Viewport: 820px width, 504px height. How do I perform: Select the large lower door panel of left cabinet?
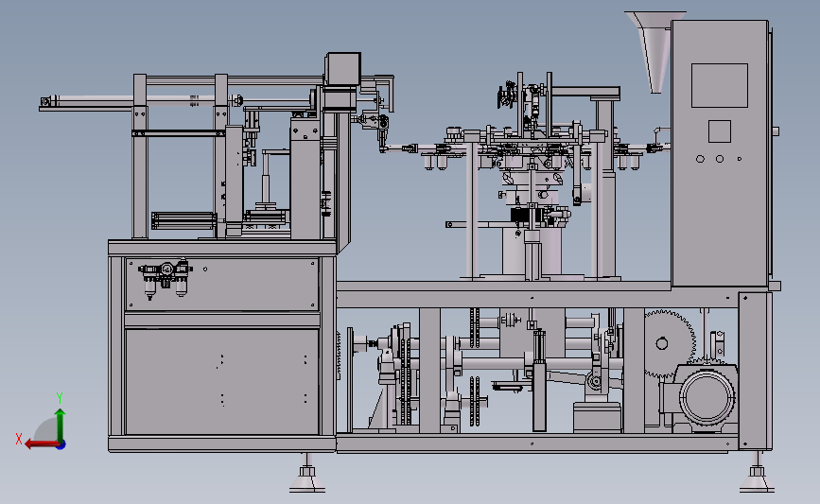click(x=222, y=381)
